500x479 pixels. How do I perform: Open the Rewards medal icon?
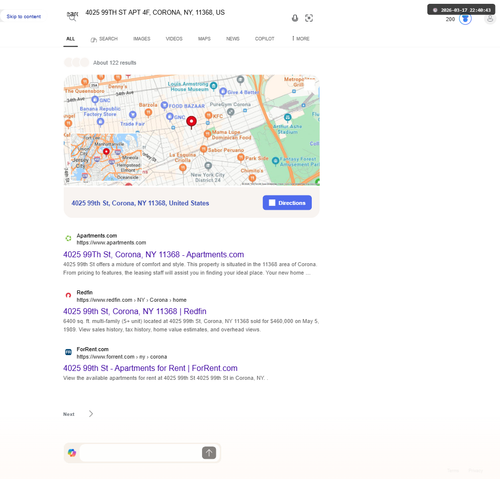(465, 19)
